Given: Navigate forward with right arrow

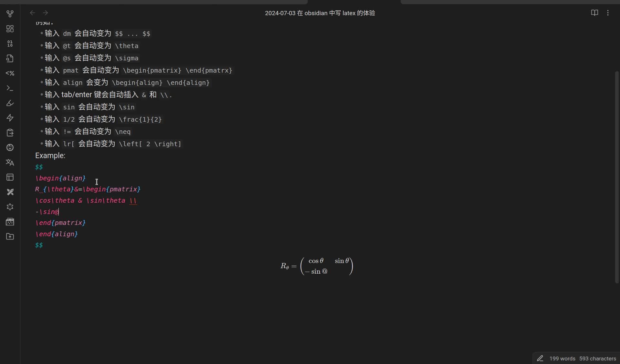Looking at the screenshot, I should coord(46,13).
